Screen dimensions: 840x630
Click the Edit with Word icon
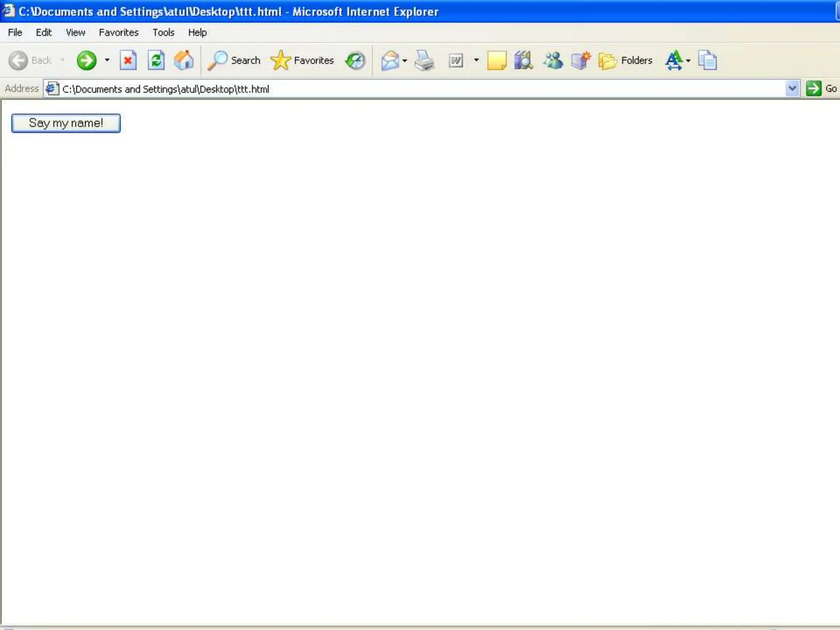coord(456,61)
